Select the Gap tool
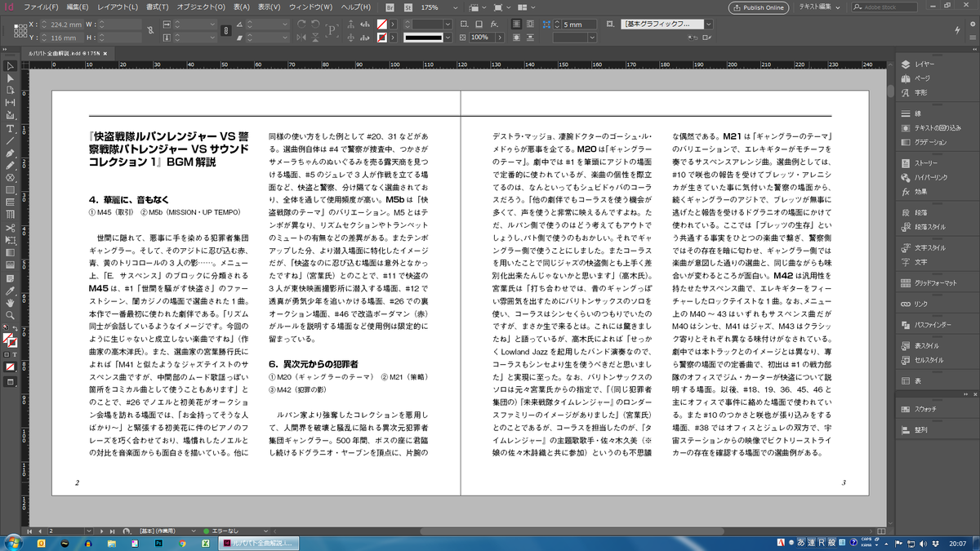 click(x=11, y=103)
